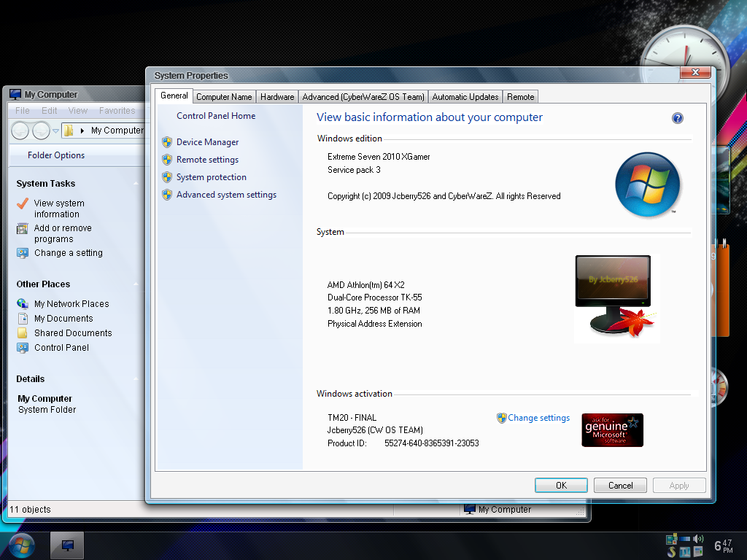Open Device Manager shield link
Screen dimensions: 747x560
(x=207, y=142)
